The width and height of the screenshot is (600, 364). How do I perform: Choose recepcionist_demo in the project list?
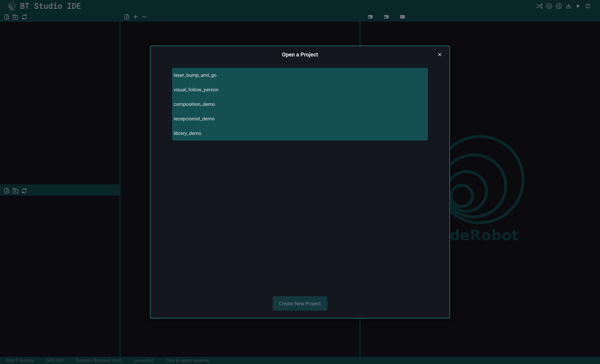tap(300, 119)
